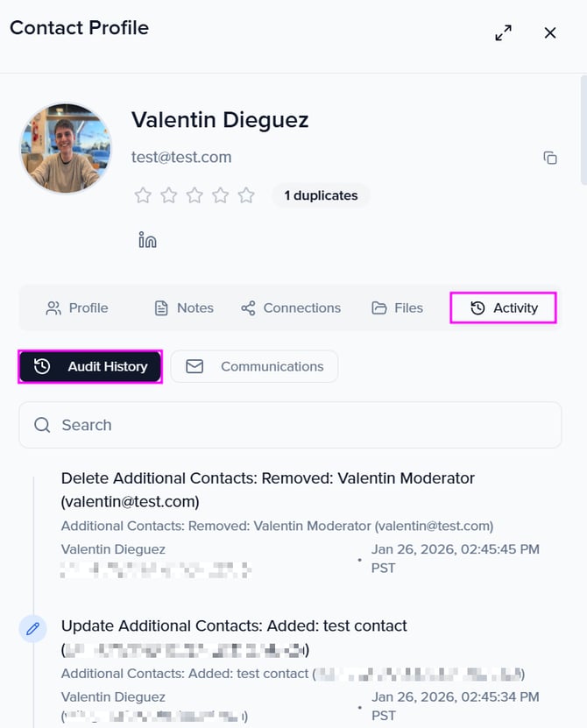The width and height of the screenshot is (587, 728).
Task: Switch to the Notes tab
Action: coord(184,307)
